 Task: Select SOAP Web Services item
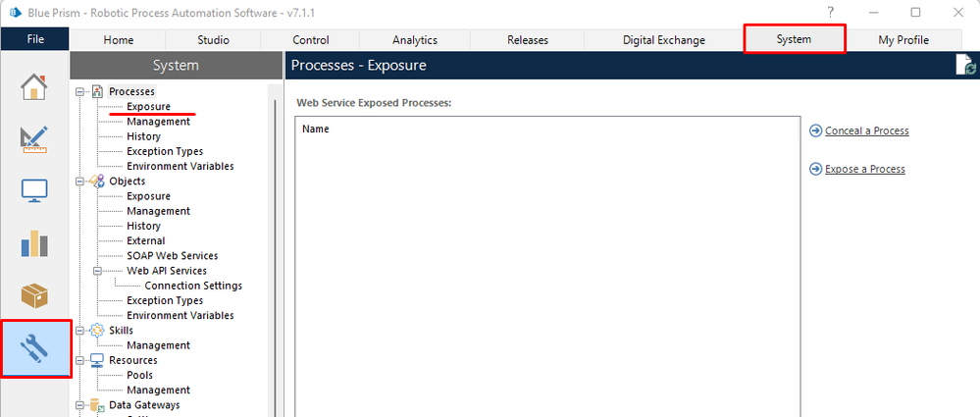173,256
